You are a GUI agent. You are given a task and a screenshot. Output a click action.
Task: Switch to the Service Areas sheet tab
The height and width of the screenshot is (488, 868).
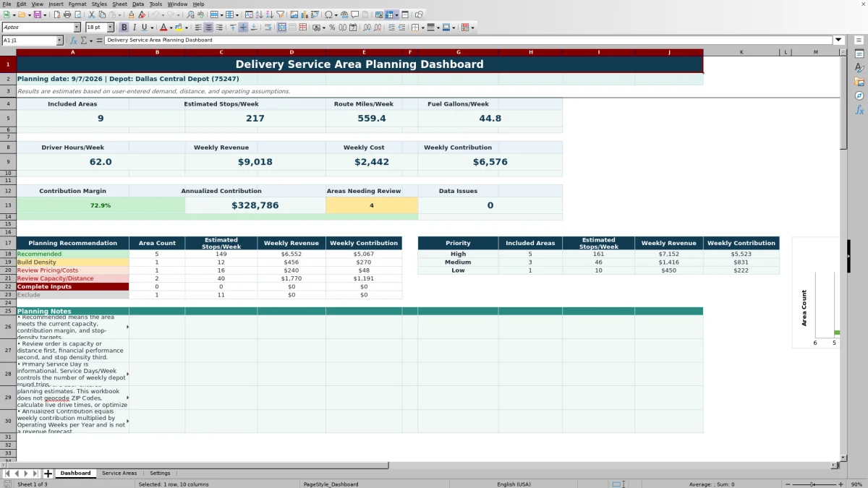(119, 474)
